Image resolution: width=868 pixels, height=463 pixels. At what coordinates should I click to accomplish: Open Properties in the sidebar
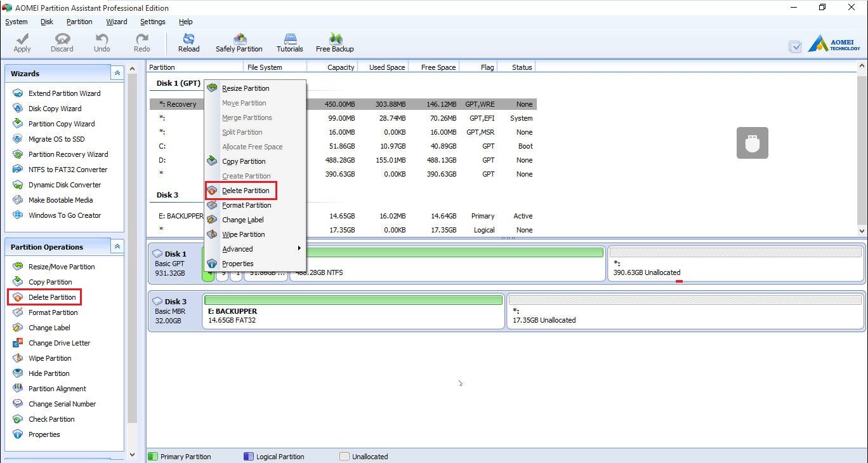[x=44, y=434]
